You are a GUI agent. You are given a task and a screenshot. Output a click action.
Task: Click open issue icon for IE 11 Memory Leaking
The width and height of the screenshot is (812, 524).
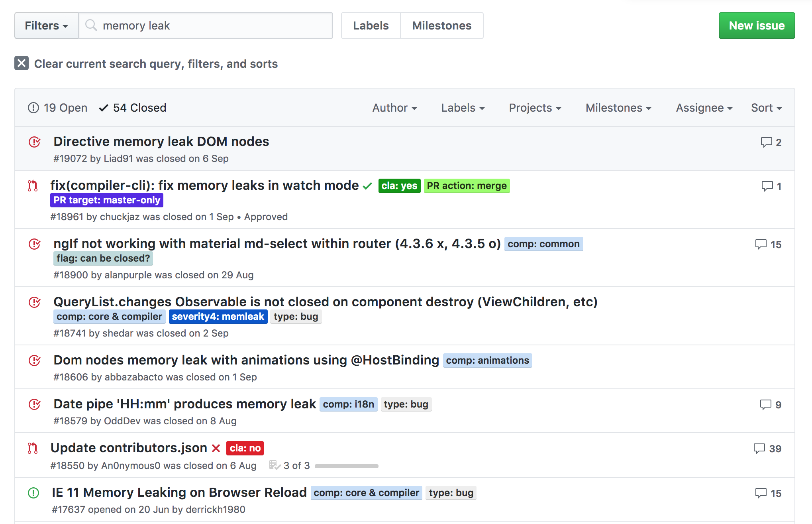34,493
